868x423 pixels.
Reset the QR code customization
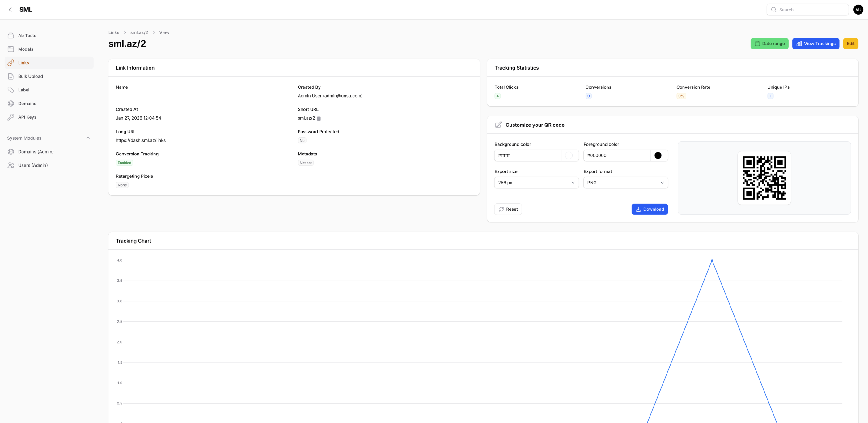coord(508,209)
